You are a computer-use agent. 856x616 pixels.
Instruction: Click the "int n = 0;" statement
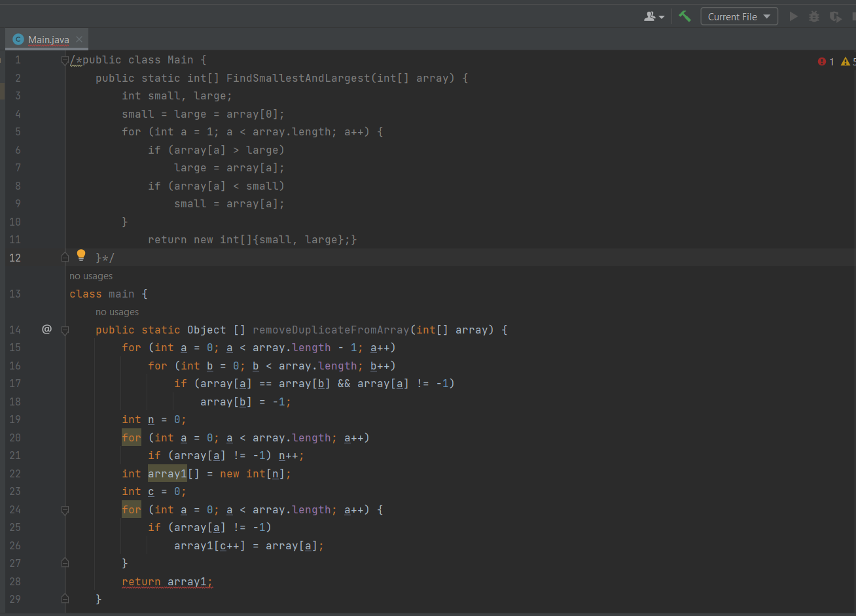click(x=154, y=420)
